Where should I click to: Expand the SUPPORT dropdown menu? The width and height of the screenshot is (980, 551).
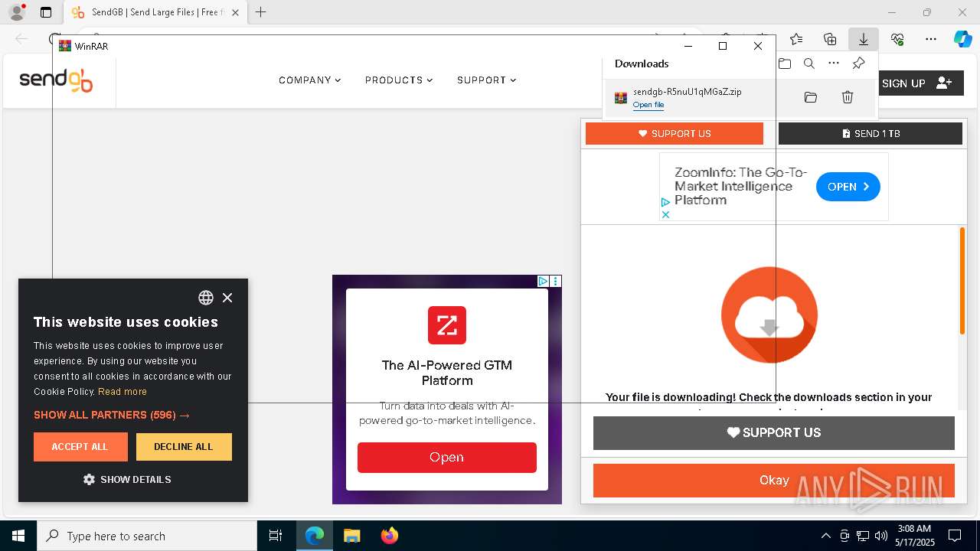(x=486, y=80)
